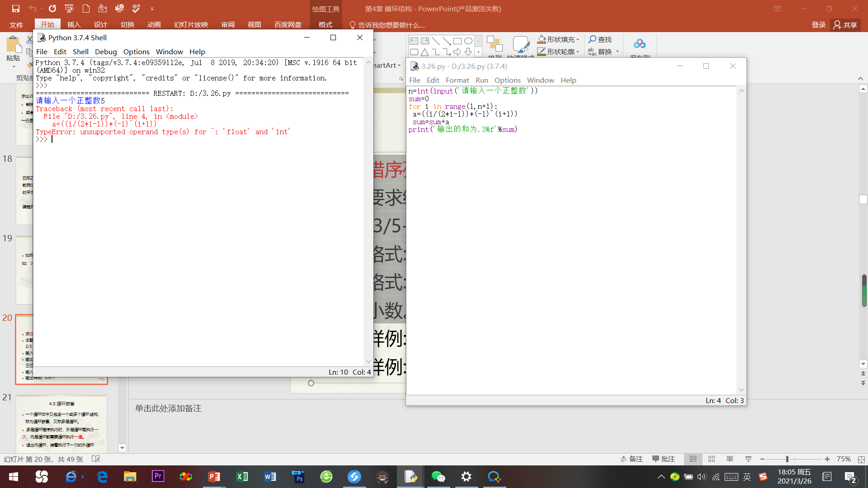This screenshot has height=488, width=868.
Task: Open the Quick Styles gallery
Action: tap(521, 44)
